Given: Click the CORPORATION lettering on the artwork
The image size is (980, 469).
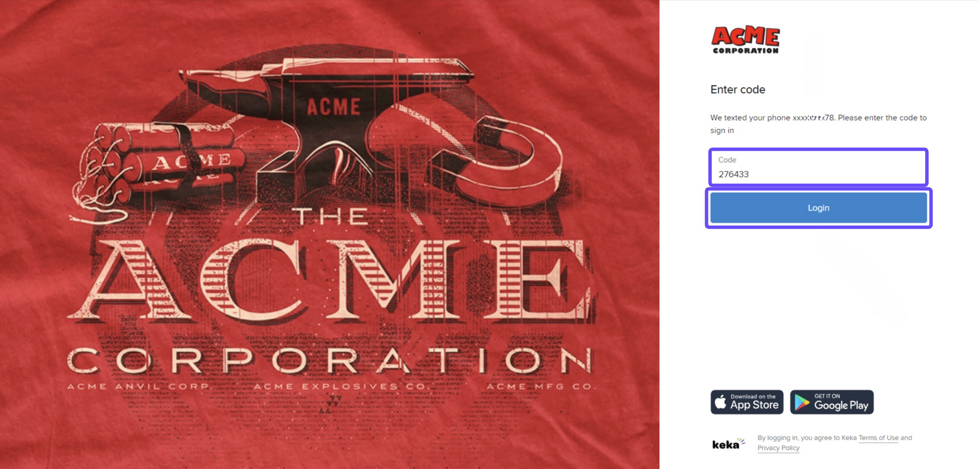Looking at the screenshot, I should coord(330,360).
